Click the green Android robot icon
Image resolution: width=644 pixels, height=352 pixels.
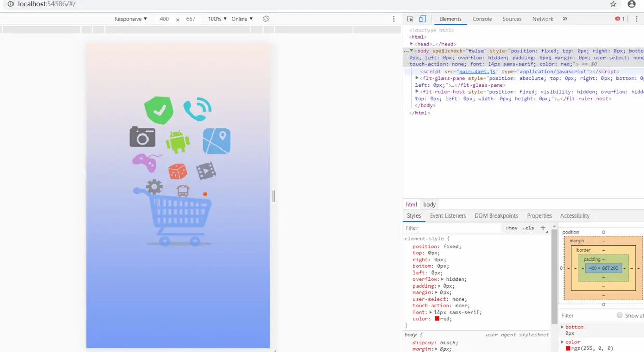[178, 141]
